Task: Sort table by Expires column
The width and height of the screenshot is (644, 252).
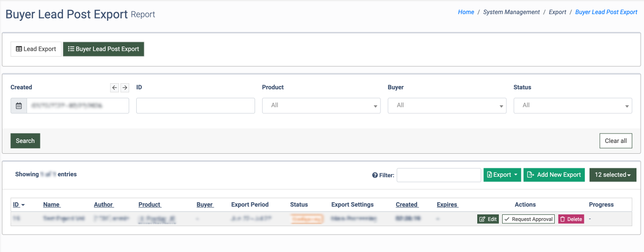Action: [x=448, y=205]
